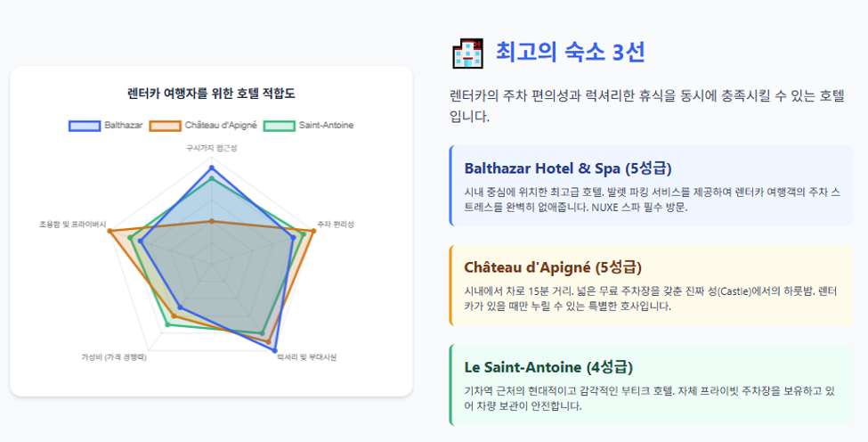Click the 가성비 (가격 경쟁력) axis label
This screenshot has height=442, width=868.
click(114, 357)
